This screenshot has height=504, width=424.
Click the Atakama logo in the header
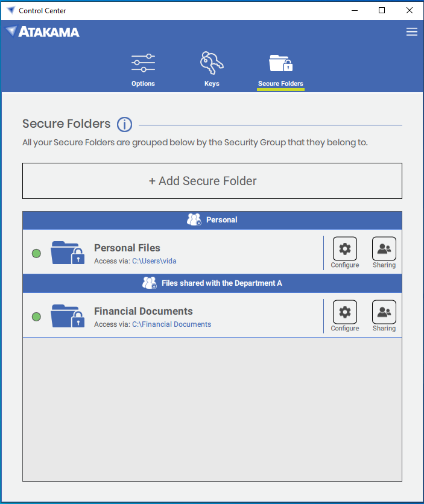(42, 31)
